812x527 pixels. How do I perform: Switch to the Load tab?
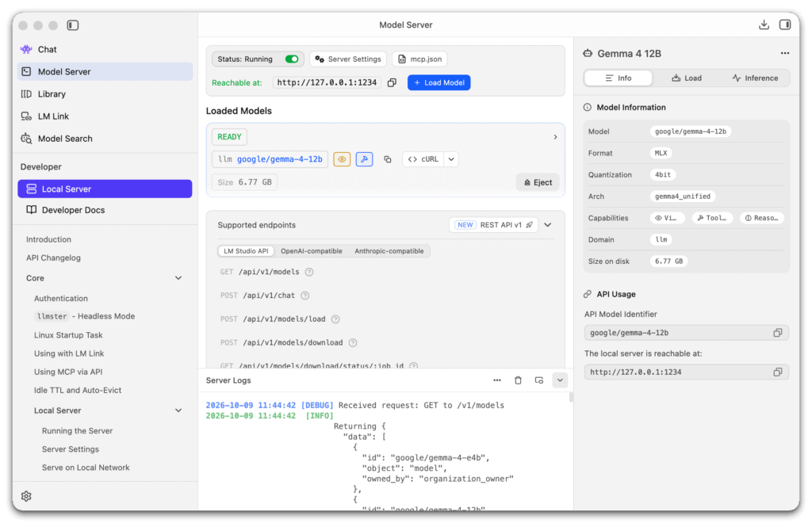(687, 78)
